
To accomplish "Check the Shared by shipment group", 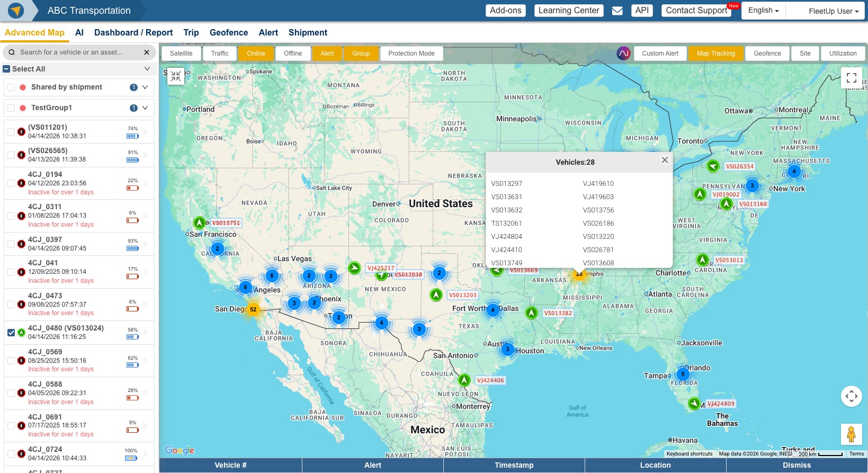I will [11, 87].
